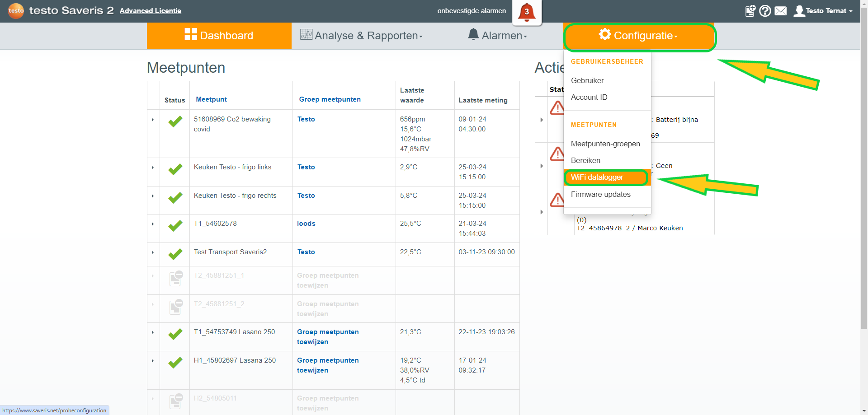This screenshot has width=868, height=415.
Task: Open the Configuratie menu
Action: [639, 36]
